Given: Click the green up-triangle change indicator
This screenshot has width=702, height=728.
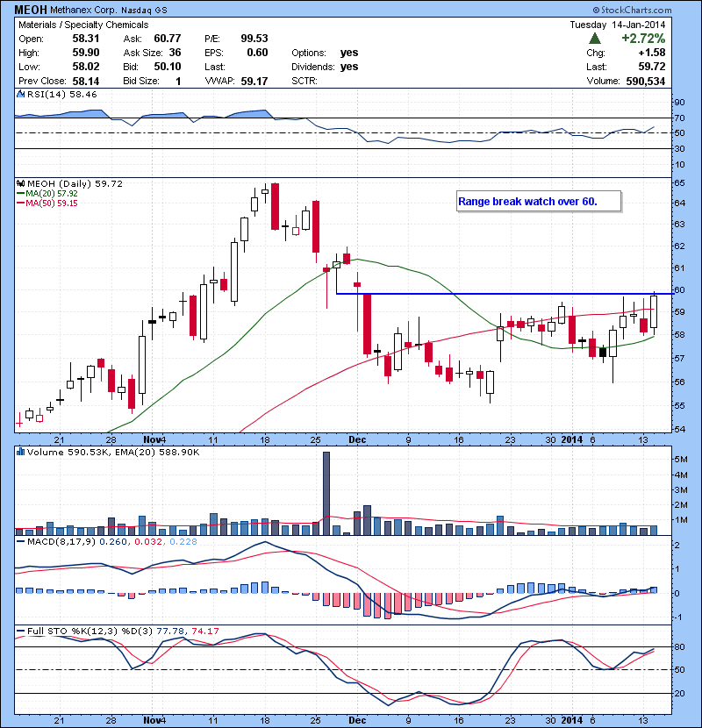Looking at the screenshot, I should [595, 39].
